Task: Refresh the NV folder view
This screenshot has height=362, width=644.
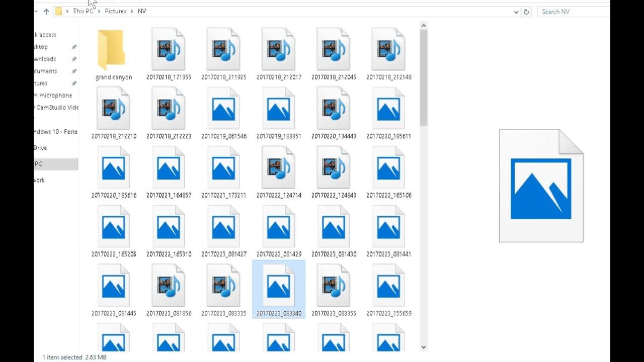Action: [x=527, y=11]
